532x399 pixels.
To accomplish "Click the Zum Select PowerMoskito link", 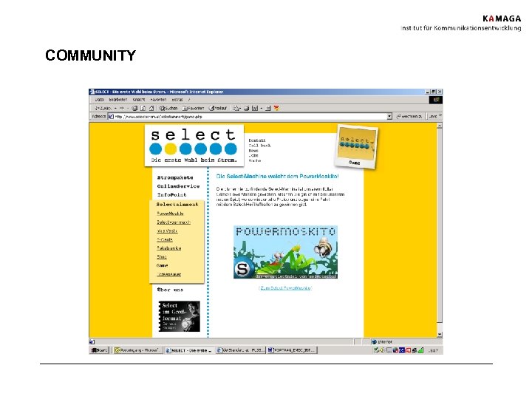I will pyautogui.click(x=285, y=288).
